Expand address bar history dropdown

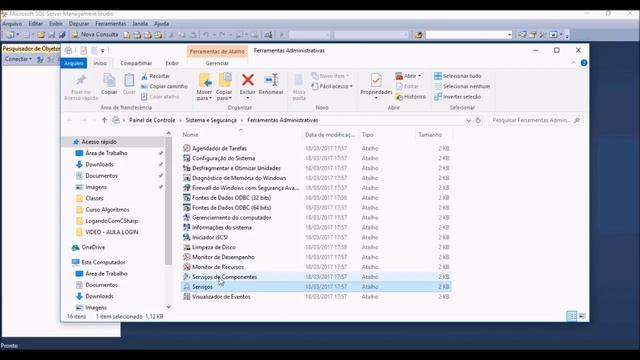(x=468, y=120)
